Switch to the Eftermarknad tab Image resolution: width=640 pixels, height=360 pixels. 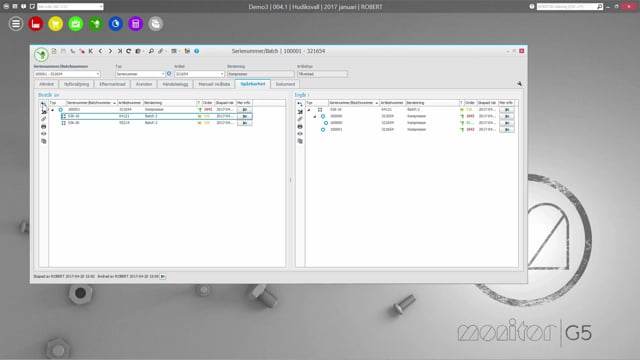[112, 84]
